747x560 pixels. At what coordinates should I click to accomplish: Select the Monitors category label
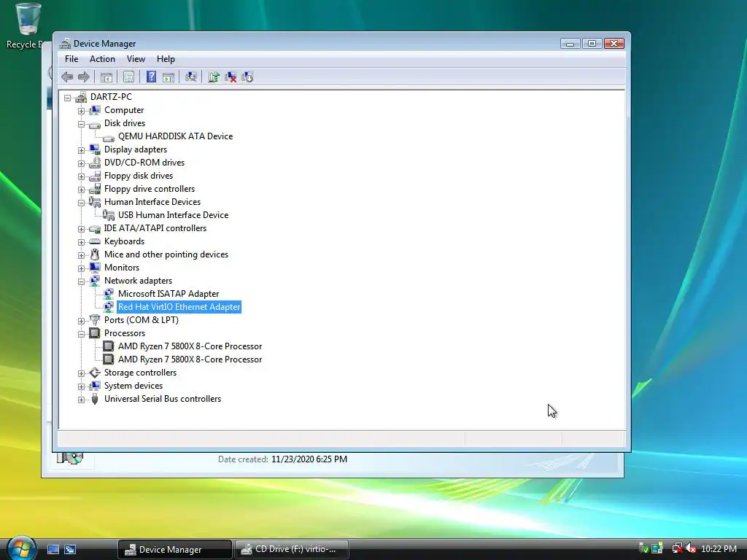[122, 268]
